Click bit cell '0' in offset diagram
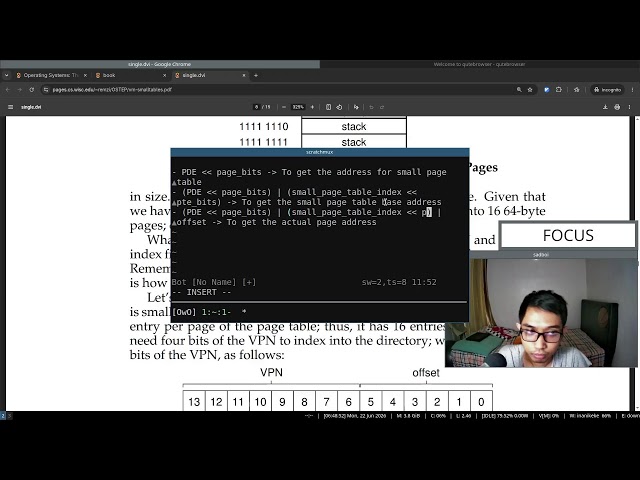 coord(481,402)
